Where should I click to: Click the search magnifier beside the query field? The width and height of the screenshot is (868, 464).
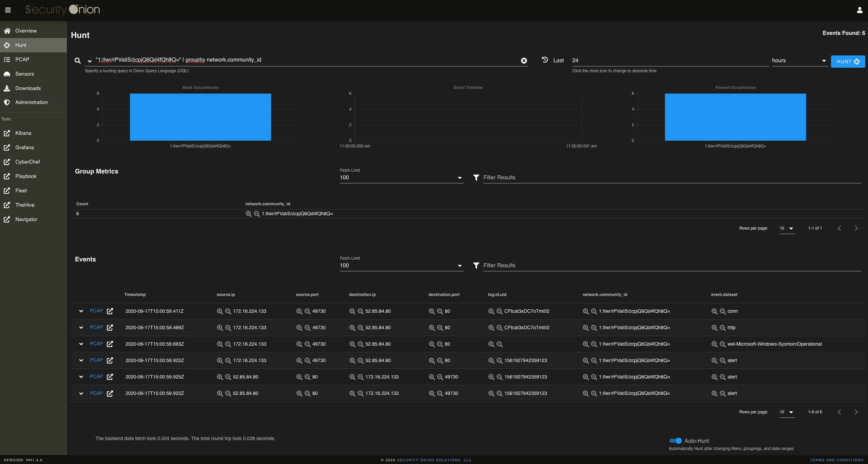click(x=78, y=61)
